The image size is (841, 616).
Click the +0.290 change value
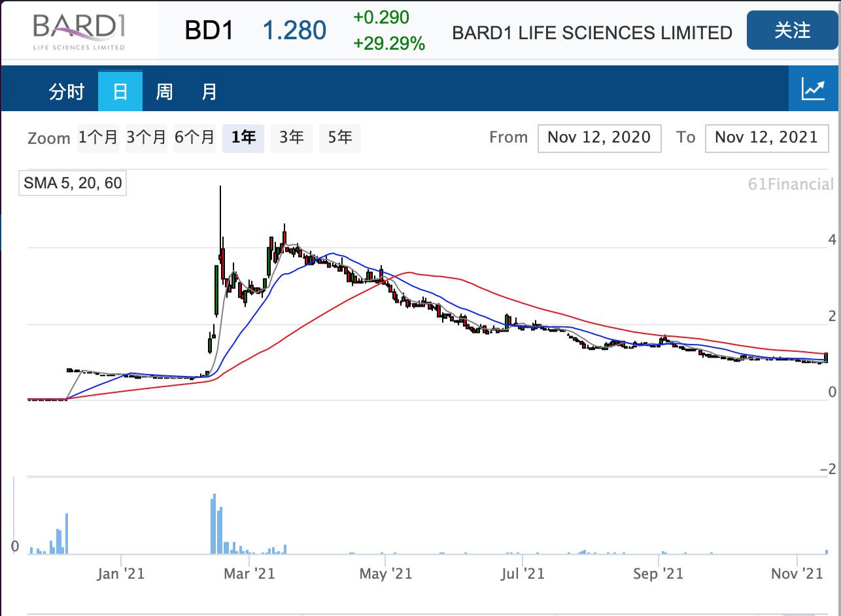[x=381, y=17]
